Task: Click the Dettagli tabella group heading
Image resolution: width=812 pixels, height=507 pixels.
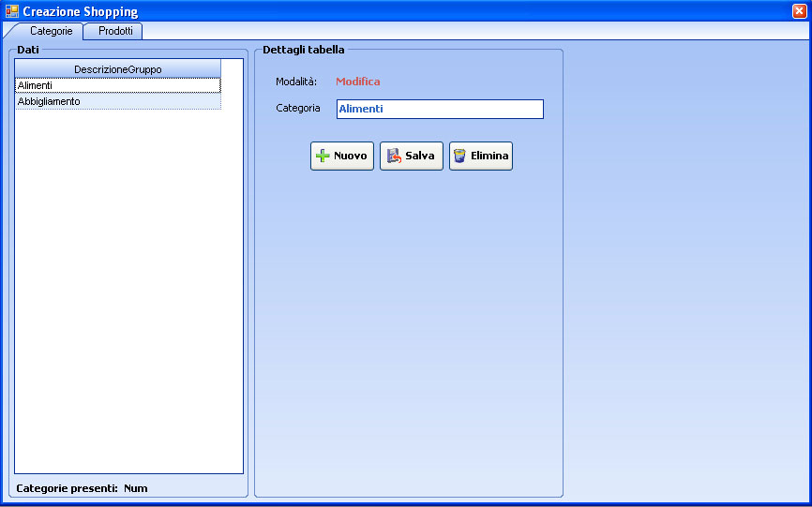Action: pos(303,50)
